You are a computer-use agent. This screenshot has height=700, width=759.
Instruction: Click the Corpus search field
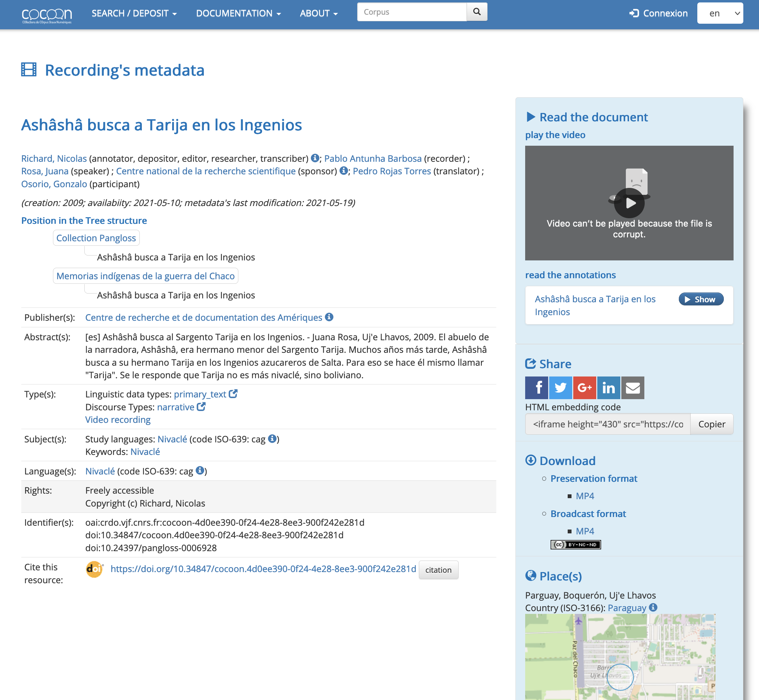click(x=412, y=12)
